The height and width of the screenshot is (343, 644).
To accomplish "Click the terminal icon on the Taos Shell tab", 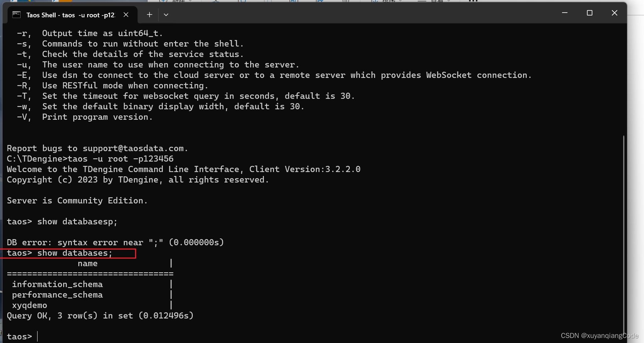I will point(17,15).
